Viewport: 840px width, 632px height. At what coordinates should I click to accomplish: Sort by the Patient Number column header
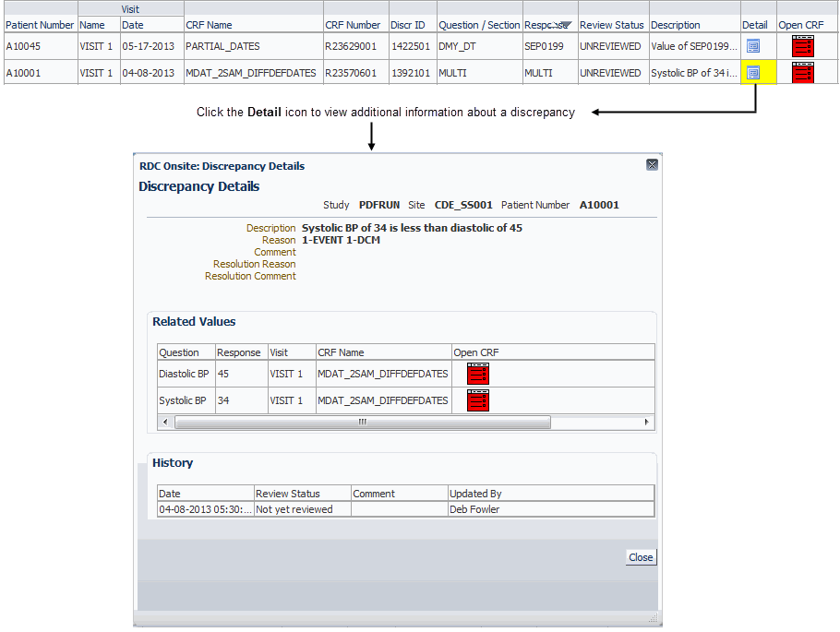(x=39, y=25)
